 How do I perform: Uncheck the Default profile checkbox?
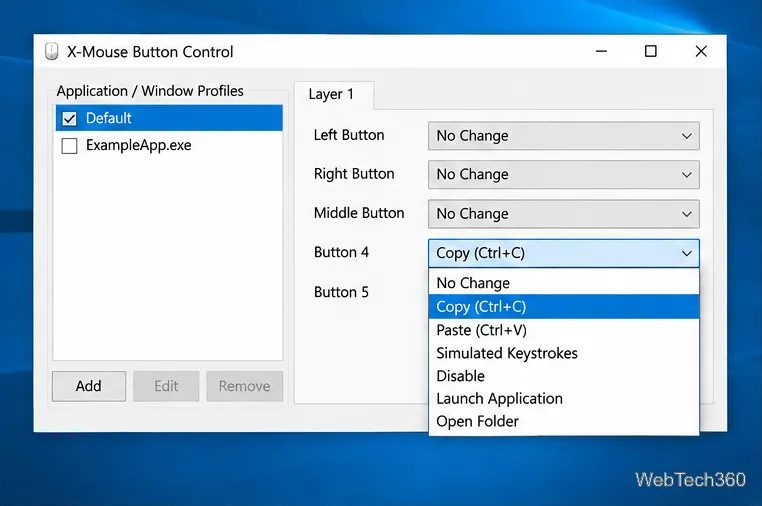point(69,118)
